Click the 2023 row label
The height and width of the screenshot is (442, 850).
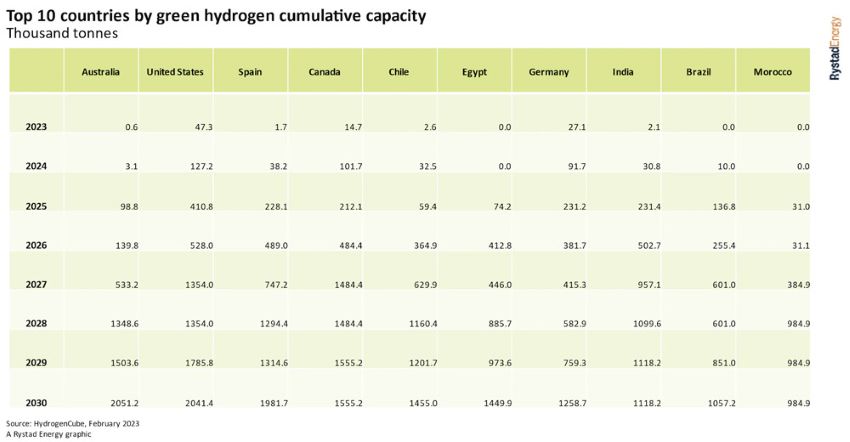pyautogui.click(x=36, y=127)
